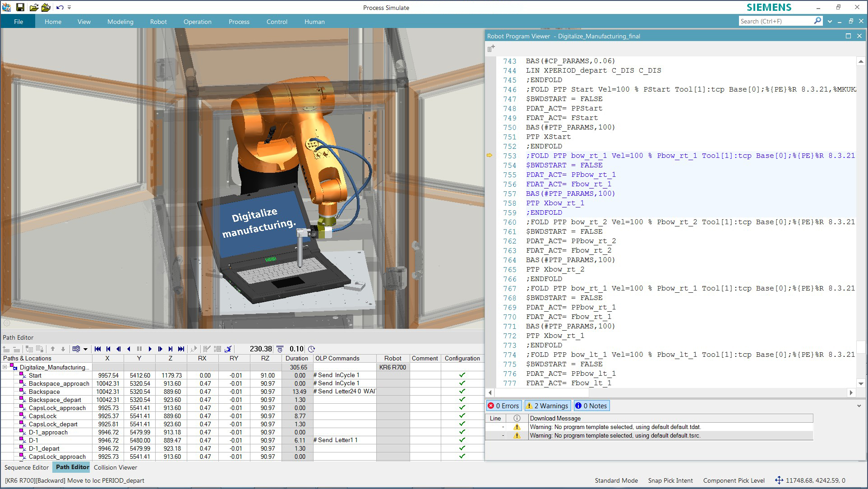Click the Customize Columns grid icon

76,349
